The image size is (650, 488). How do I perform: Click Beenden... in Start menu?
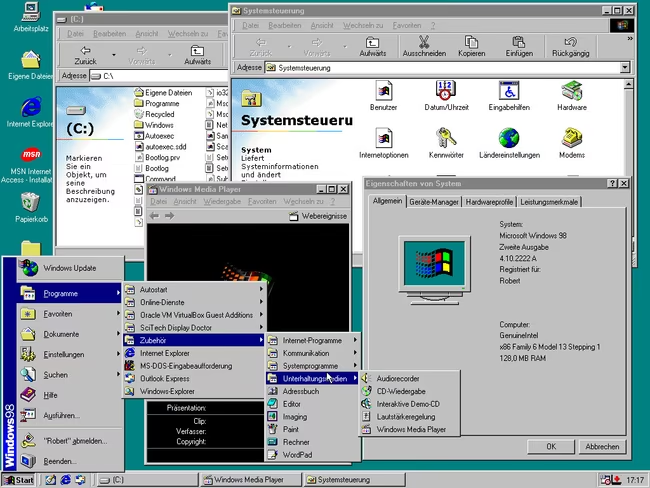70,461
